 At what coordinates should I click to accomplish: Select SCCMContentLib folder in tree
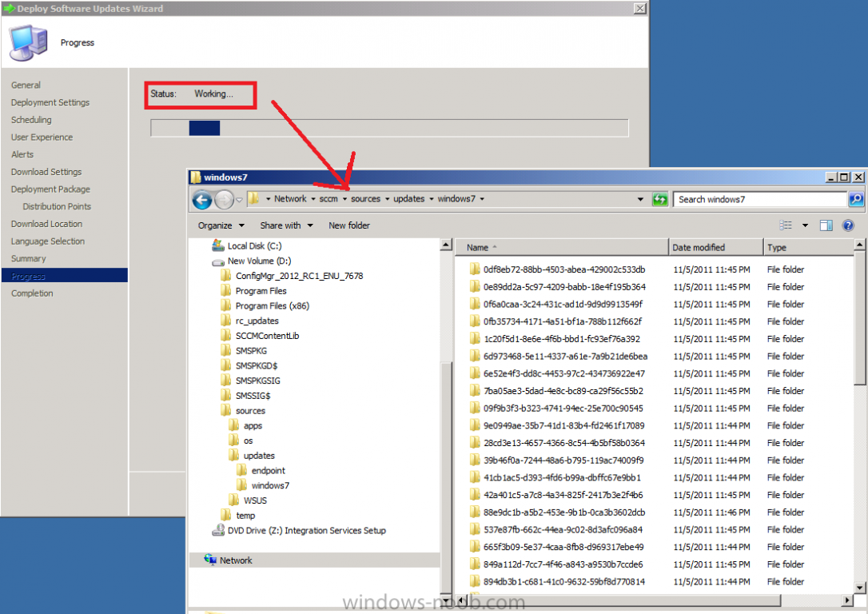(268, 336)
